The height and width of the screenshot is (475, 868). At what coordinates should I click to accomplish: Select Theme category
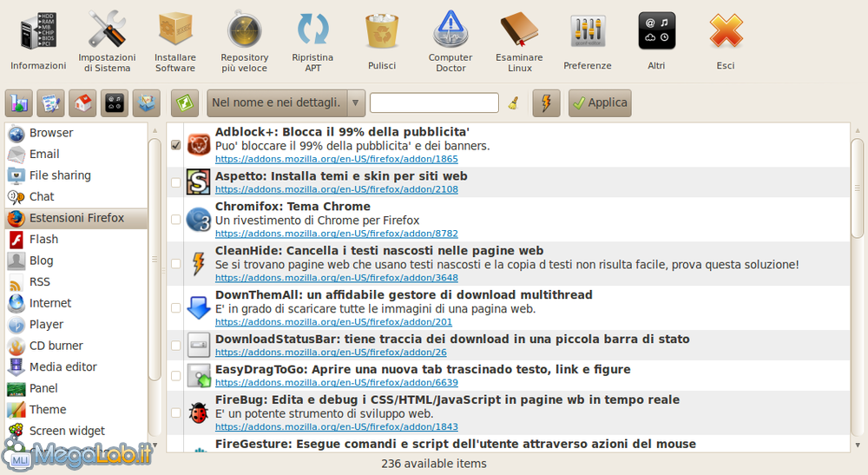click(x=76, y=410)
